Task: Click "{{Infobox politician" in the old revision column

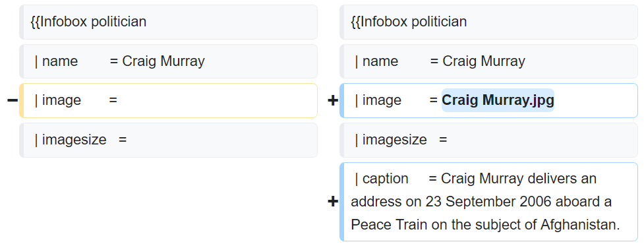Action: [88, 21]
